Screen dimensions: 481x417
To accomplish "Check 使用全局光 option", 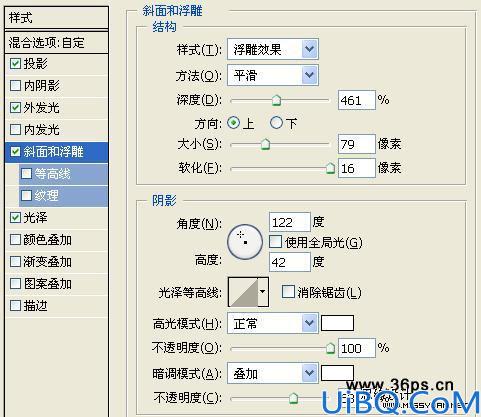I will click(x=275, y=242).
